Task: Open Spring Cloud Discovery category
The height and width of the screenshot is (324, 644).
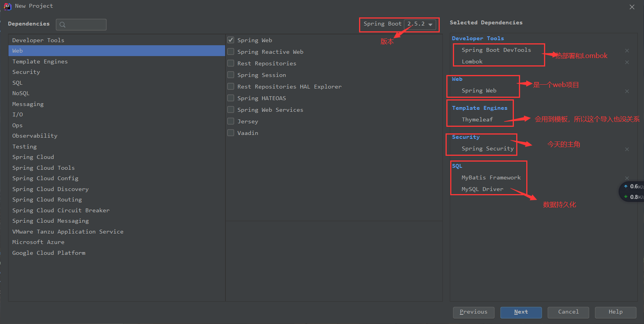Action: click(x=117, y=189)
